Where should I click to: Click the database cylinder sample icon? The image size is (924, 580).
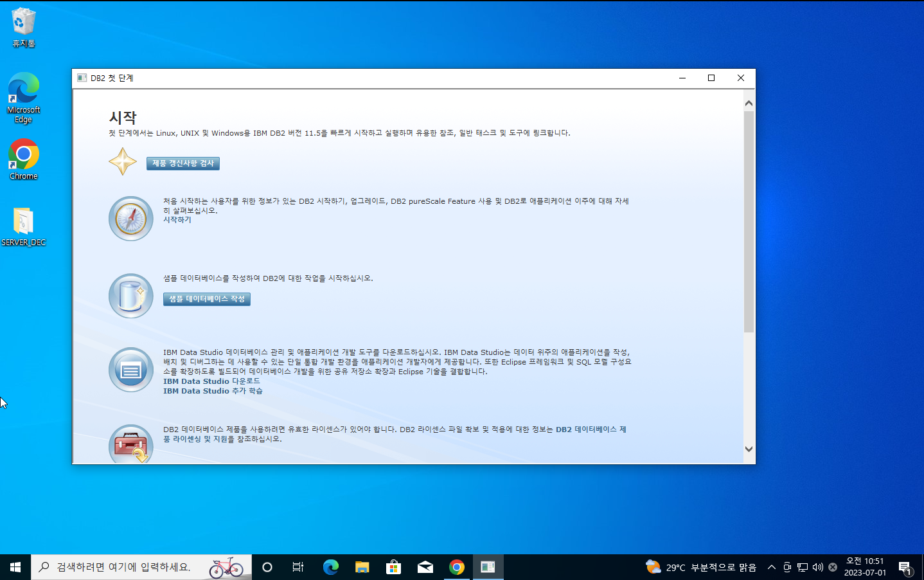pyautogui.click(x=131, y=296)
